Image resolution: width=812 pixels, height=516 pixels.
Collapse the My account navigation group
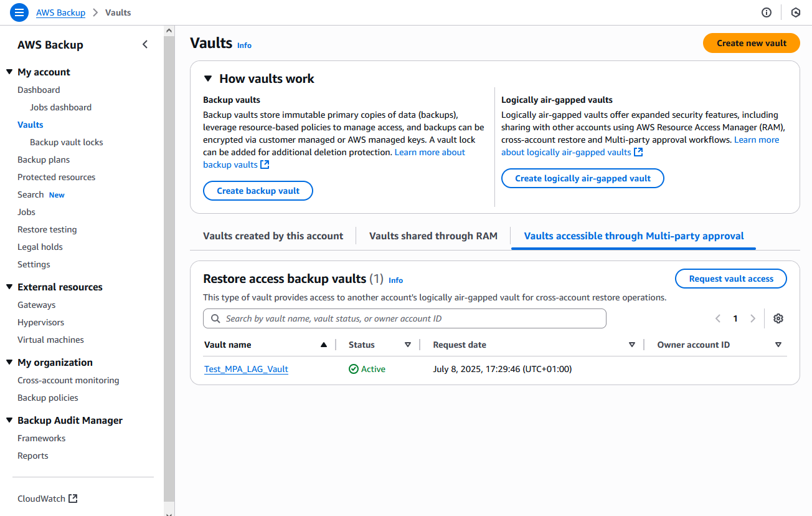pyautogui.click(x=9, y=72)
